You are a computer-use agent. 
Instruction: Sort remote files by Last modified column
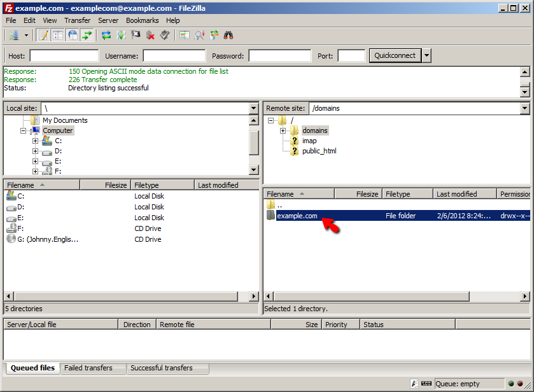[x=464, y=194]
